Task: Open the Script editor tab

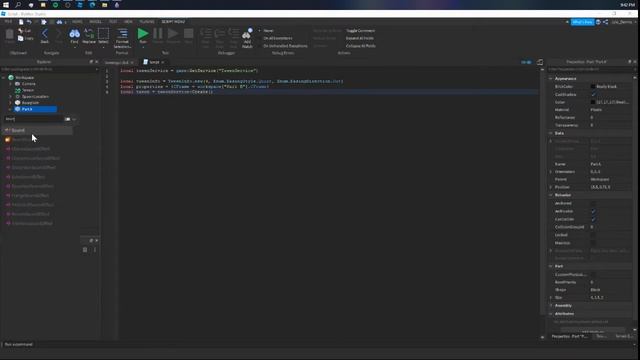Action: (154, 62)
